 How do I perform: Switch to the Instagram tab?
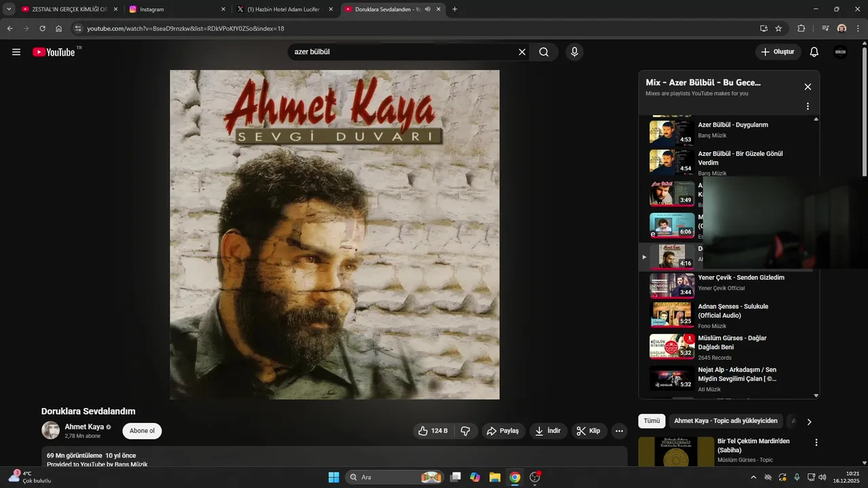(178, 9)
